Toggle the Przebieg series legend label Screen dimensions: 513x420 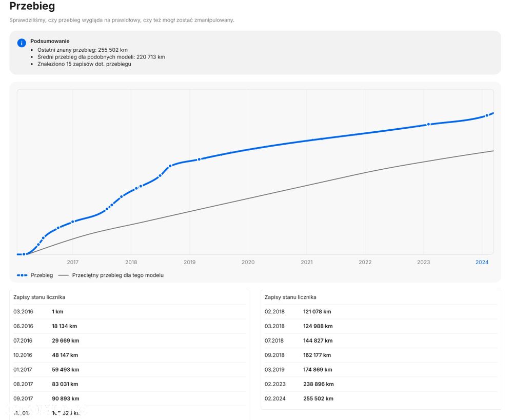tap(42, 275)
